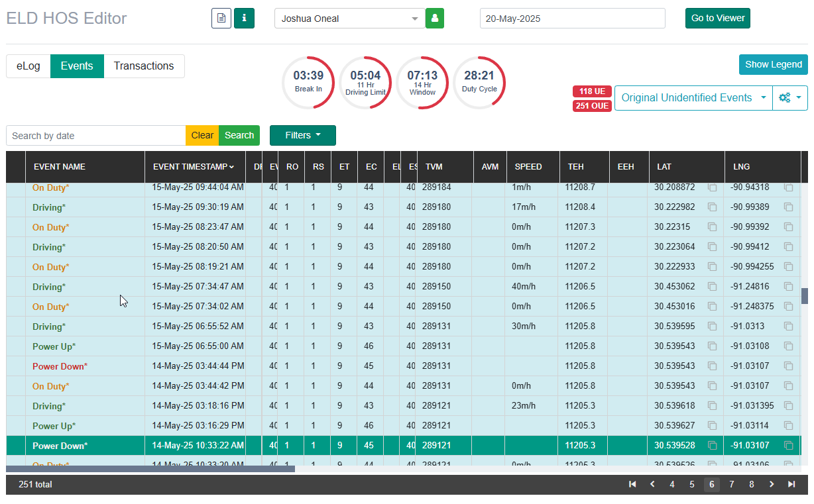
Task: Click the document icon beside the title
Action: tap(221, 19)
